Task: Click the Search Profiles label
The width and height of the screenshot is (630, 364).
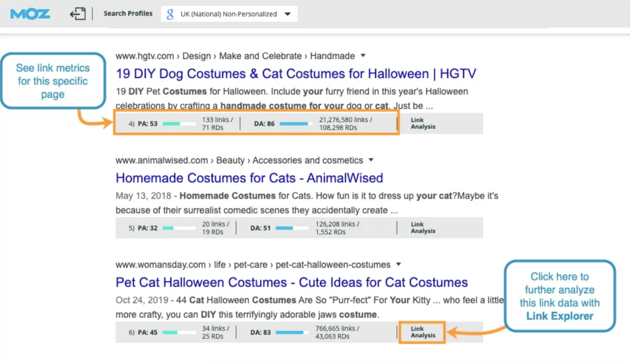Action: point(128,14)
